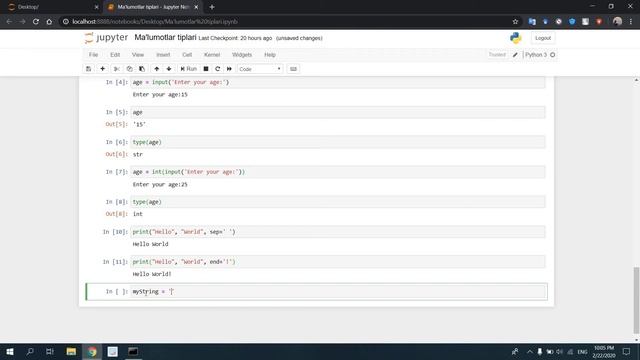Click cell In [7] int(input(...))
The width and height of the screenshot is (640, 360).
click(x=338, y=172)
